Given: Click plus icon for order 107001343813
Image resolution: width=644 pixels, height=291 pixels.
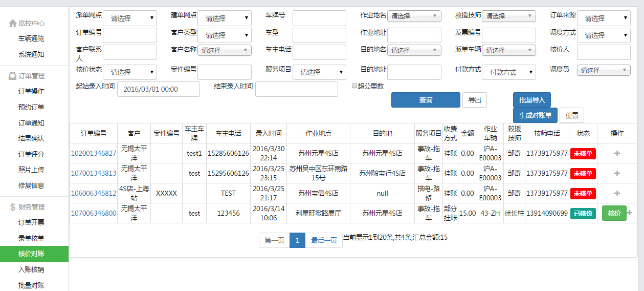Looking at the screenshot, I should pos(617,173).
